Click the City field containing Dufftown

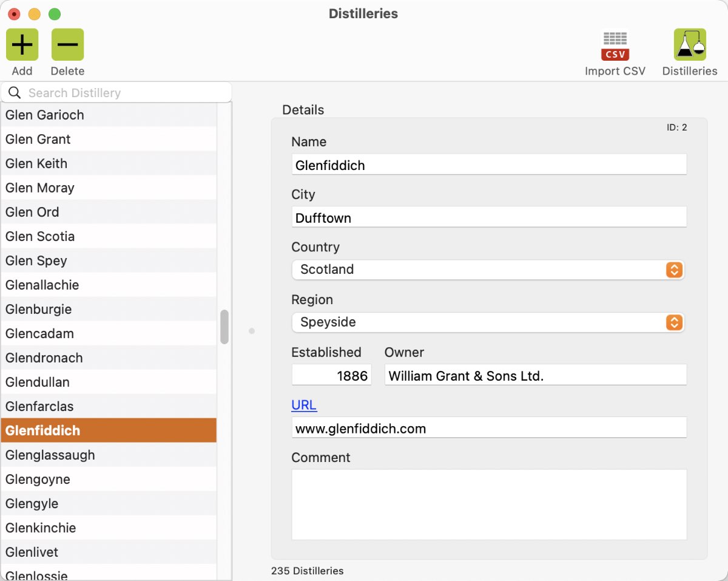(489, 217)
